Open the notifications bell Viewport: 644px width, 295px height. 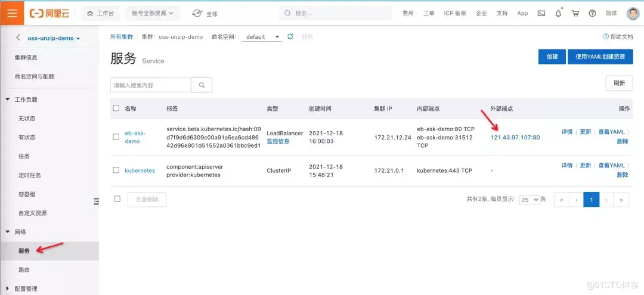pyautogui.click(x=558, y=13)
